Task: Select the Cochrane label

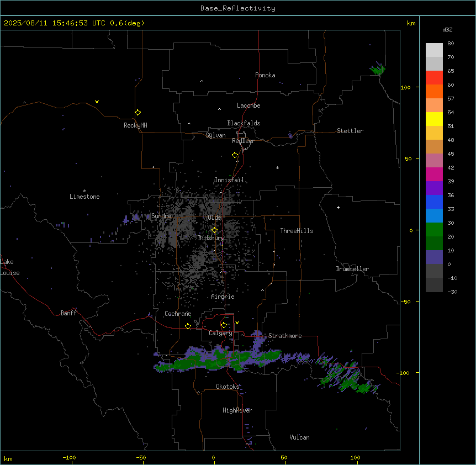Action: coord(178,314)
